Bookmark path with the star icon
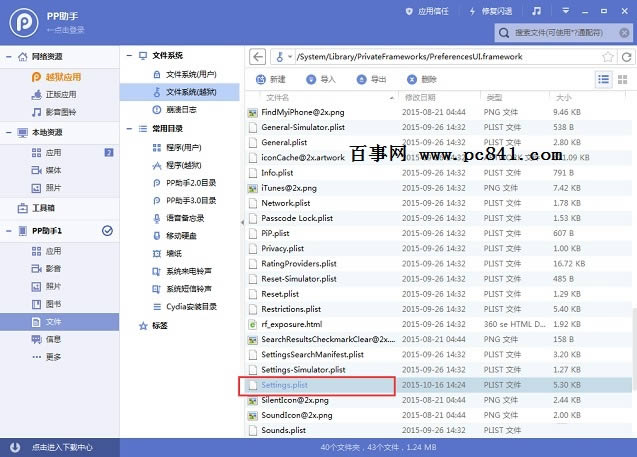Screen dimensions: 637x457 click(607, 56)
